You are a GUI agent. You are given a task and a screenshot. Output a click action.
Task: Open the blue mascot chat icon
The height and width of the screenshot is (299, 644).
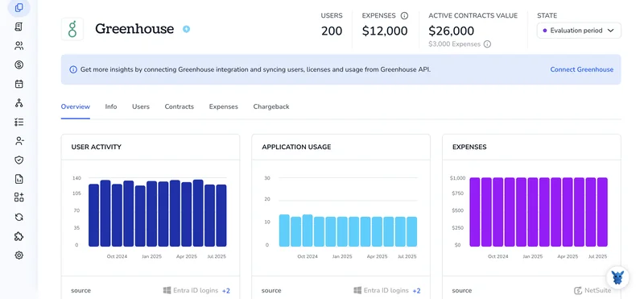(x=617, y=277)
